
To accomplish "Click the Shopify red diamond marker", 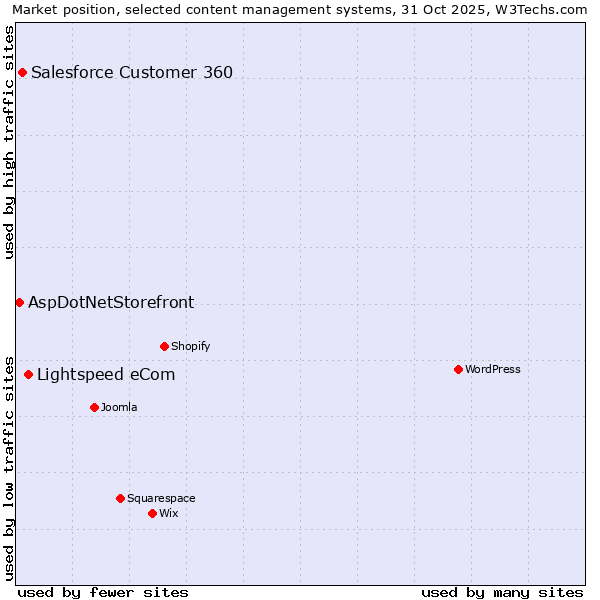I will [164, 346].
